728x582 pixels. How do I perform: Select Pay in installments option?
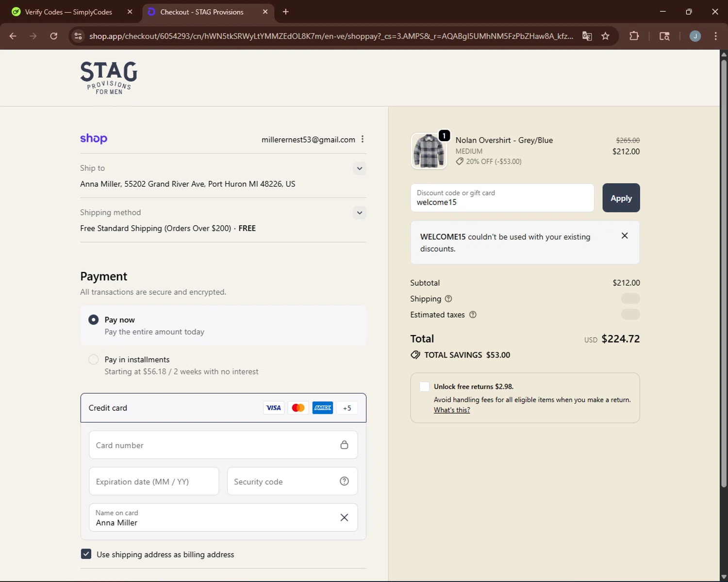click(94, 359)
